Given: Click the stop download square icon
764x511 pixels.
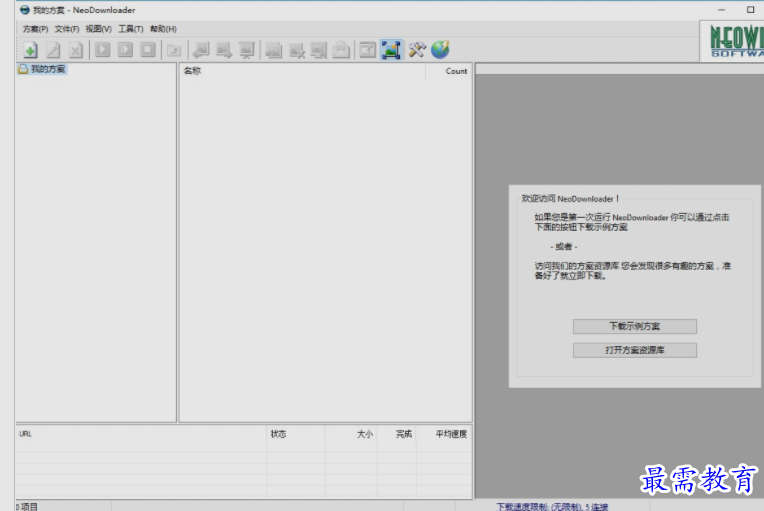Looking at the screenshot, I should click(148, 49).
